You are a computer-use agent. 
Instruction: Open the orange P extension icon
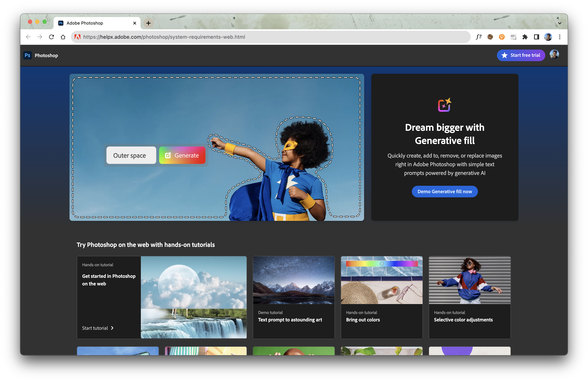[502, 37]
